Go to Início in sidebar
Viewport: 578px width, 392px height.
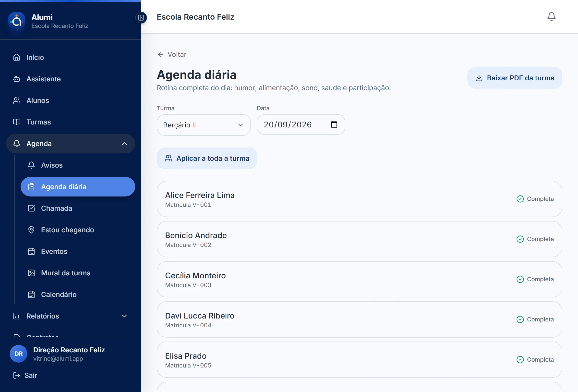pyautogui.click(x=70, y=57)
